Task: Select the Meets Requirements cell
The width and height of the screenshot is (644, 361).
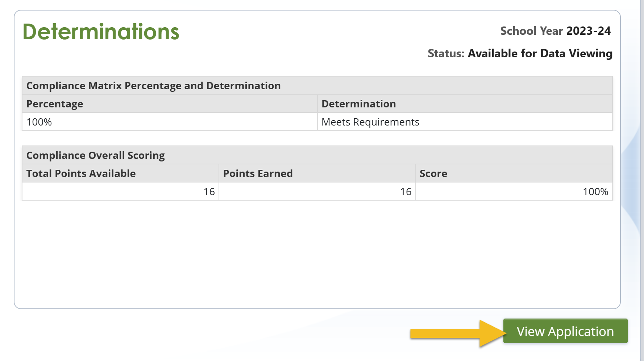Action: click(x=370, y=122)
